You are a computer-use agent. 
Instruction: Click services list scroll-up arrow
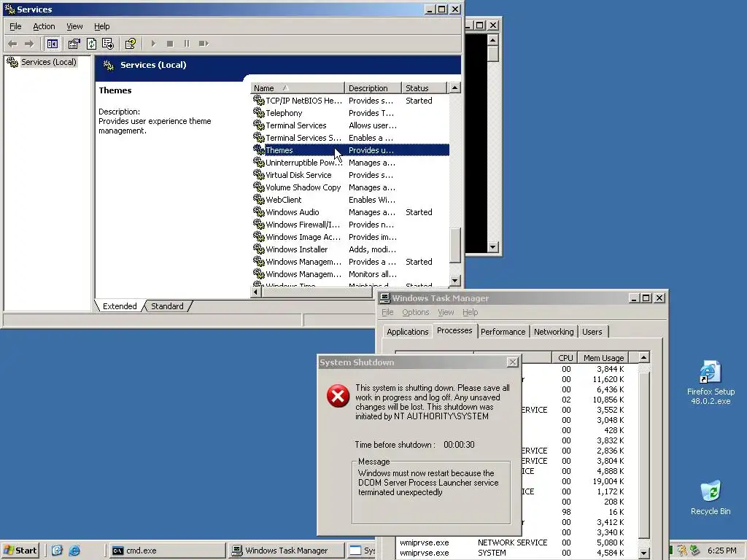[x=455, y=88]
